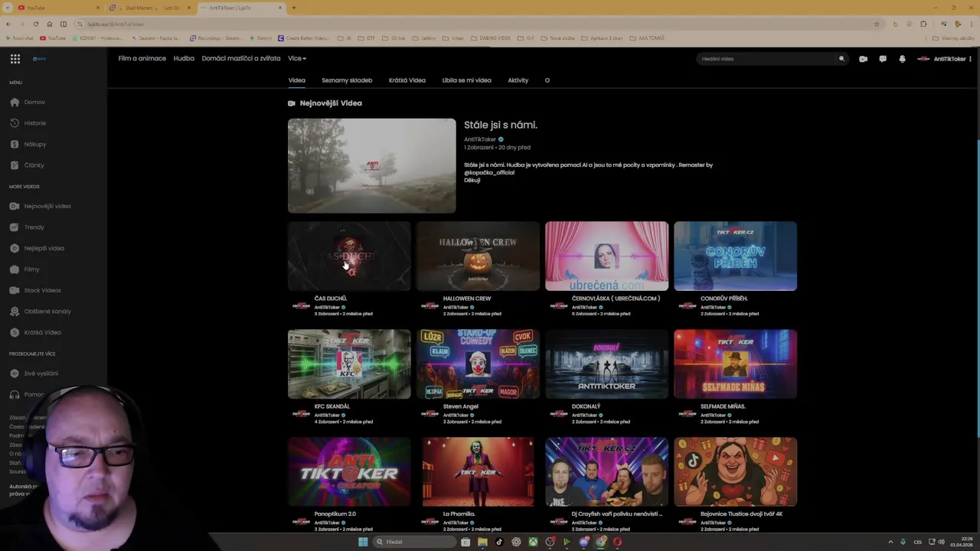Open the Dj Crayfish video thumbnail

(x=606, y=472)
